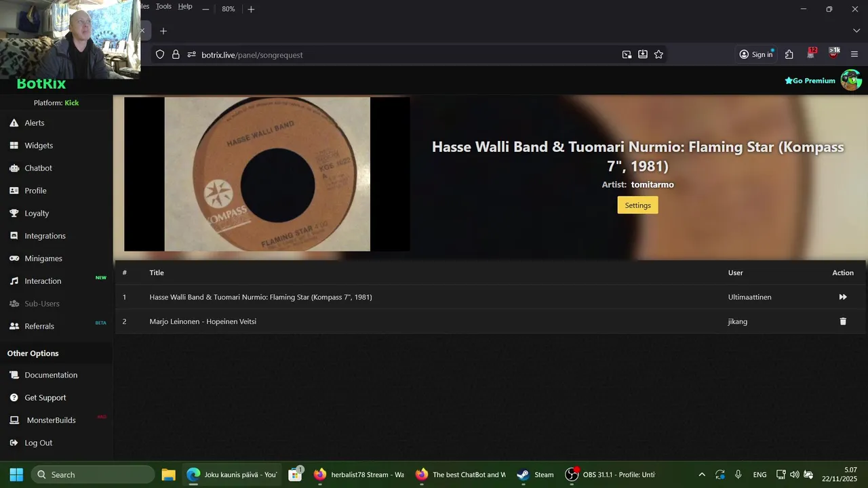
Task: Switch to Edge Joku kaunis päivä window
Action: pos(231,474)
